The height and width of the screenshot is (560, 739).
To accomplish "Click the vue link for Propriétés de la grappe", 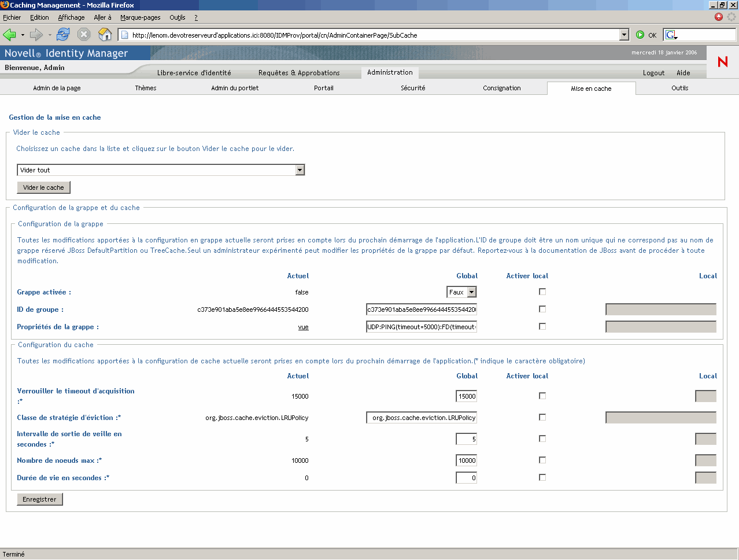I will coord(303,327).
